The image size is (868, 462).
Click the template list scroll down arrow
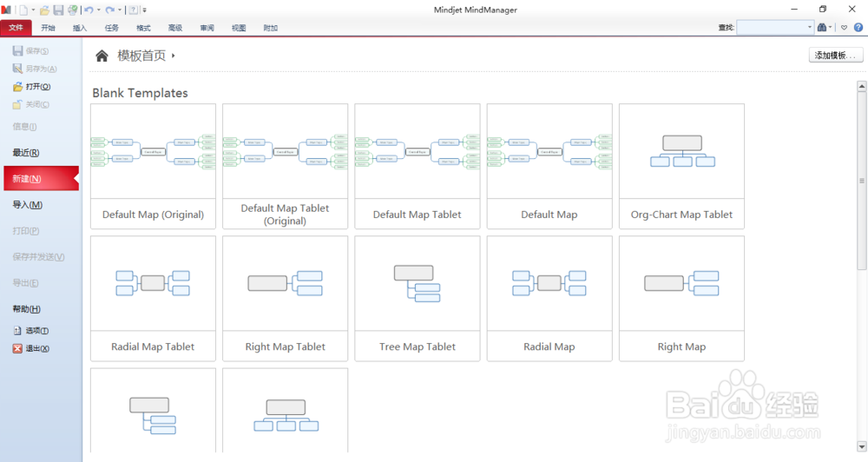[862, 446]
